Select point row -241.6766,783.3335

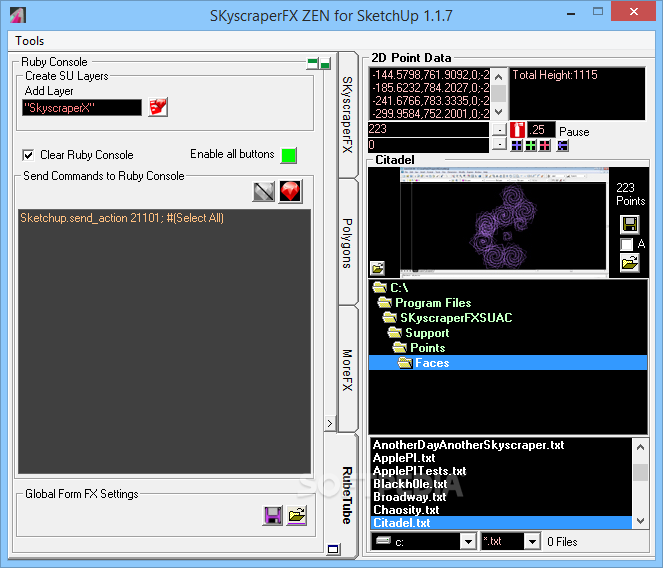point(430,101)
